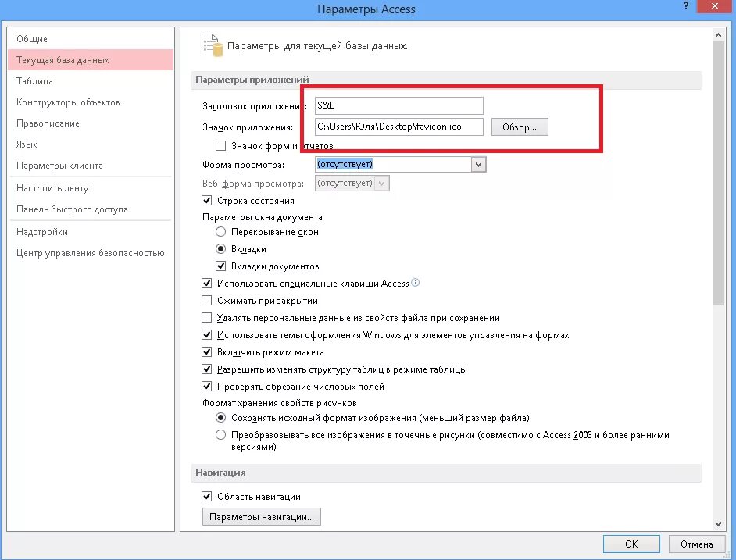
Task: Uncheck Вкладки документов checkbox
Action: pos(220,266)
